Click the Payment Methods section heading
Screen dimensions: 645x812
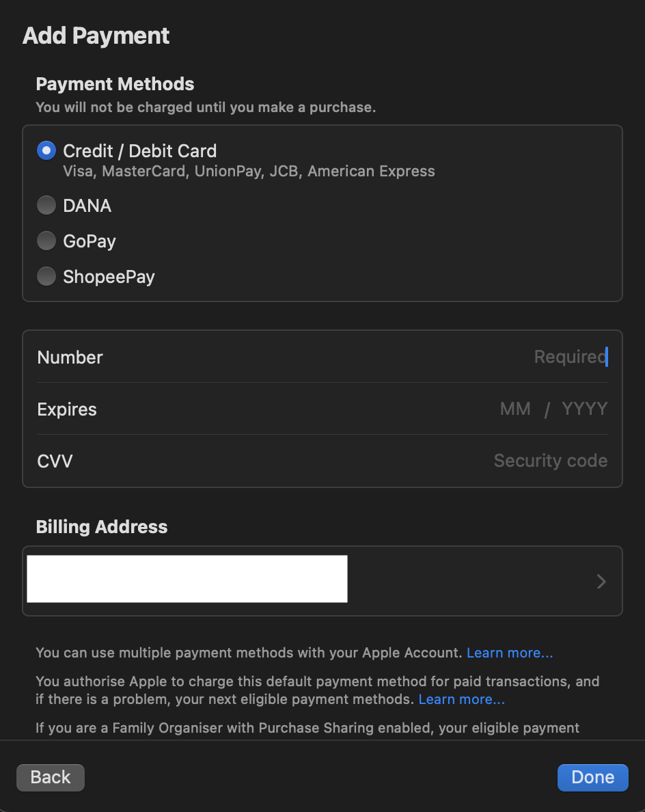[115, 84]
